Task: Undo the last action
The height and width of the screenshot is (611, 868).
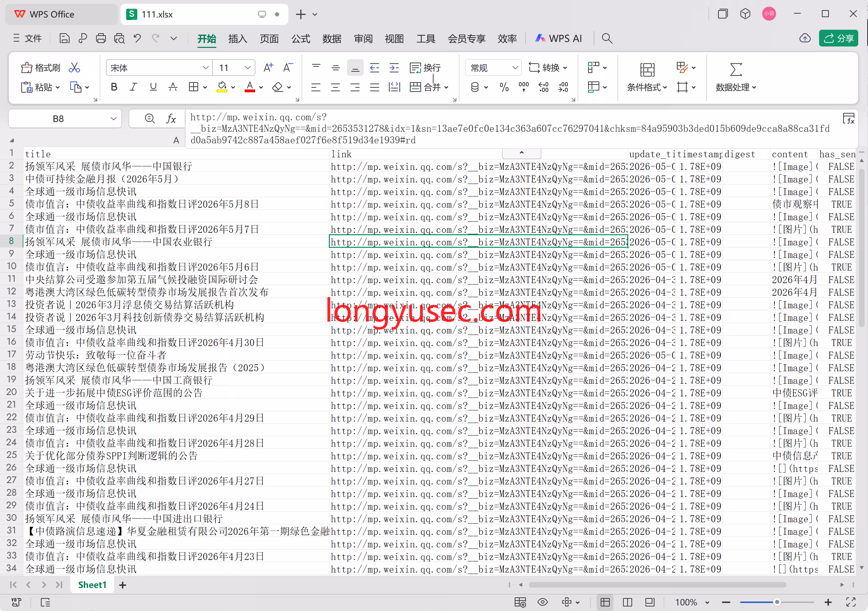Action: click(x=137, y=38)
